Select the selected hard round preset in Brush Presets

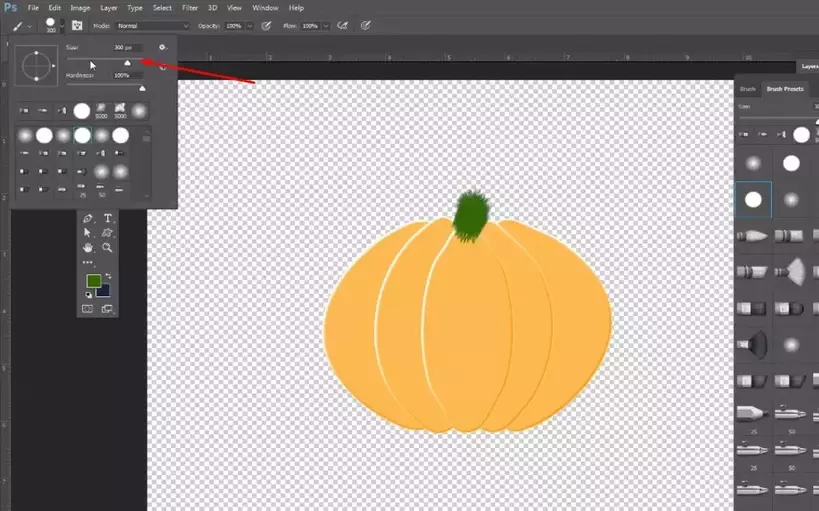753,200
